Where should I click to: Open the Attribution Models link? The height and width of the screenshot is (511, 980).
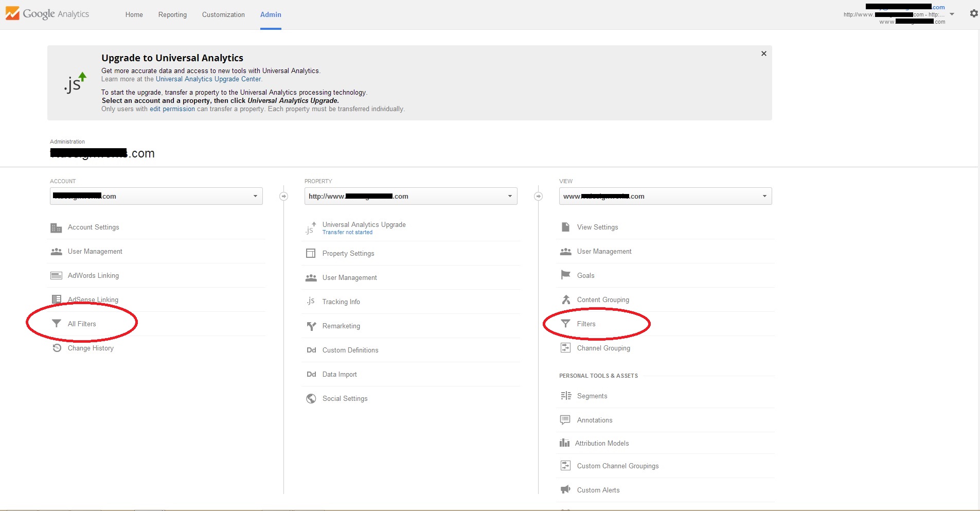tap(602, 444)
